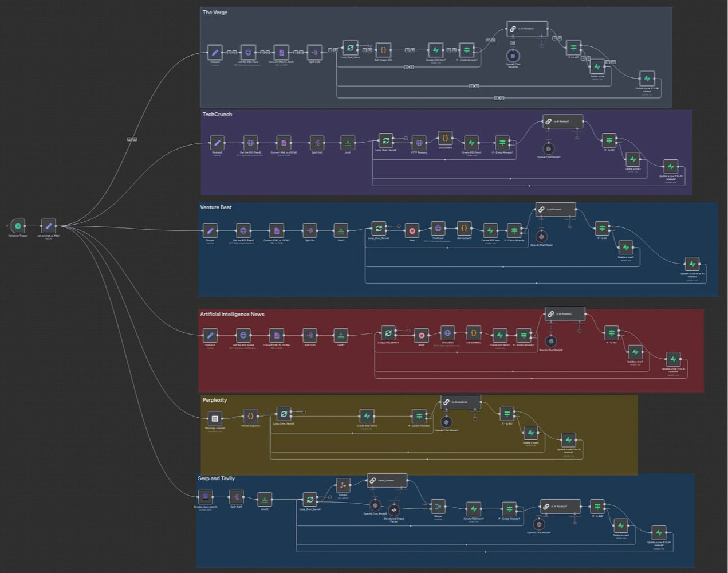The height and width of the screenshot is (573, 728).
Task: Select Globals3 in Artificial Intelligence News
Action: (210, 335)
